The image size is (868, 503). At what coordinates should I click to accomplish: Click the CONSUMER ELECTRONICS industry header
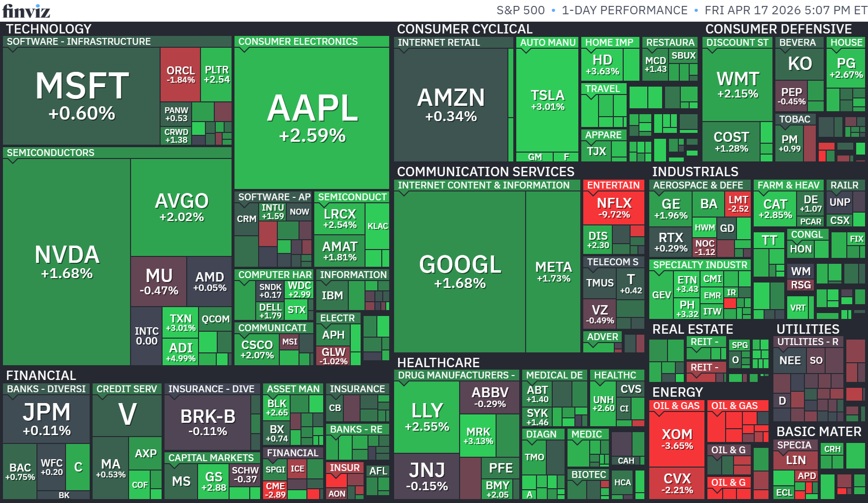(x=298, y=42)
